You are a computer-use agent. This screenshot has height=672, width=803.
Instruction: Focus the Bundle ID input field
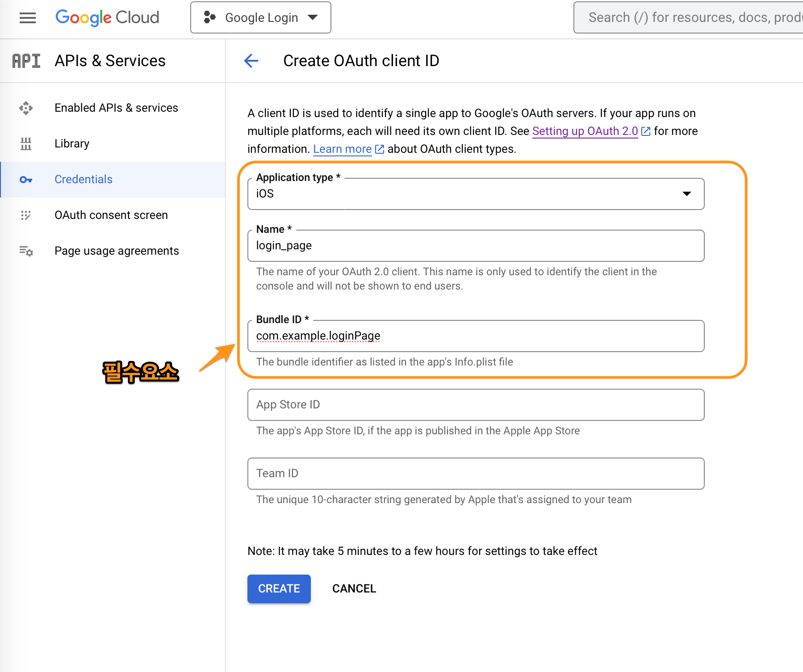click(476, 336)
